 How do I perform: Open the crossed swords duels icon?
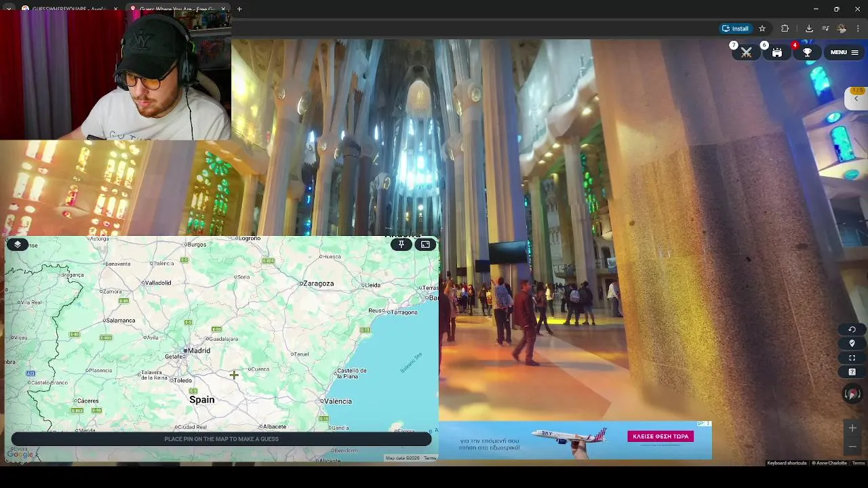click(x=747, y=52)
